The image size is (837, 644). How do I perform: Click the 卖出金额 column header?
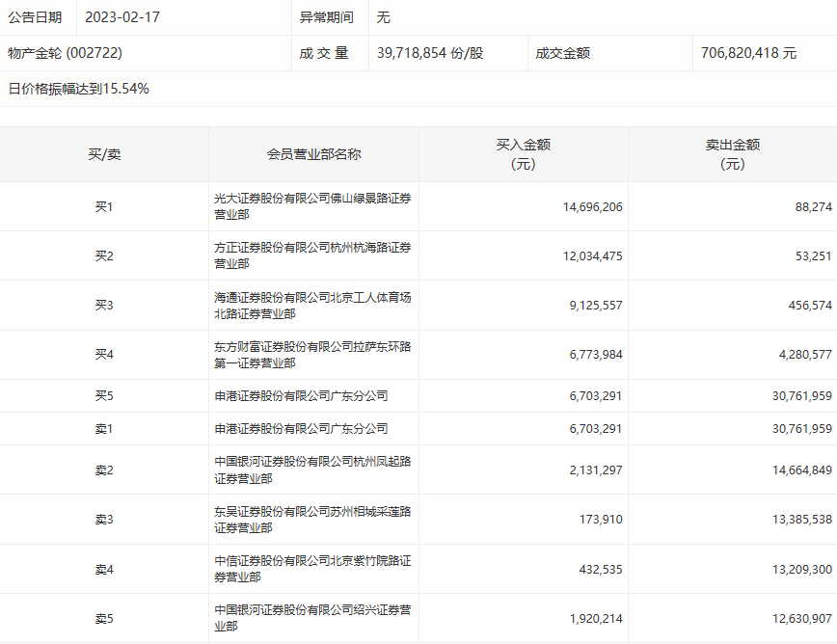tap(733, 154)
